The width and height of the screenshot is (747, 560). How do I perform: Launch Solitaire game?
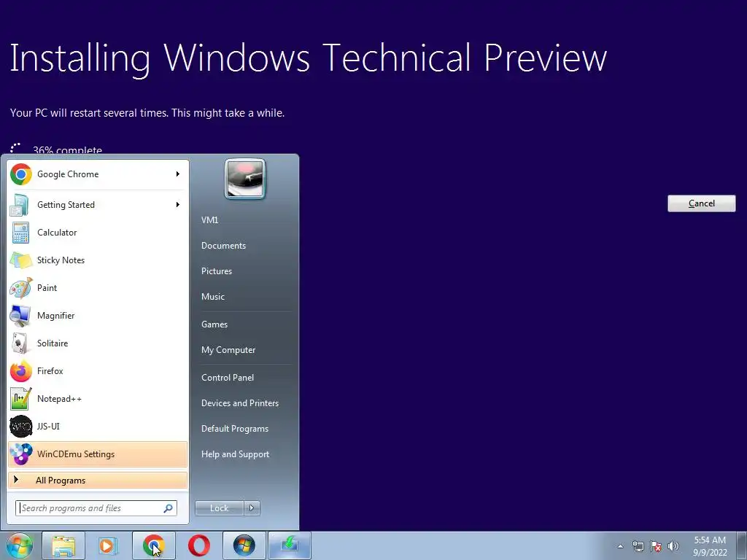pos(98,343)
